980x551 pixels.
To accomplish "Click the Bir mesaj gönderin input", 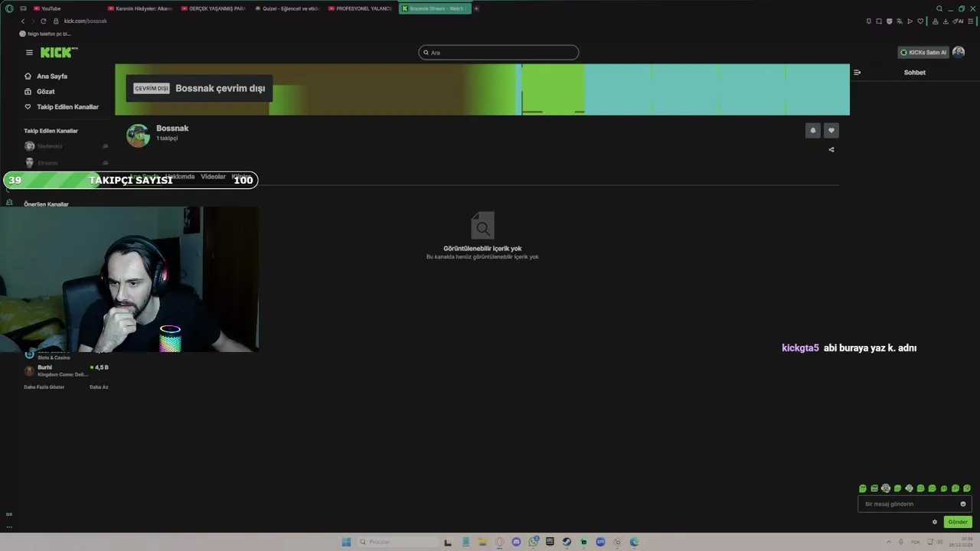I will tap(914, 504).
